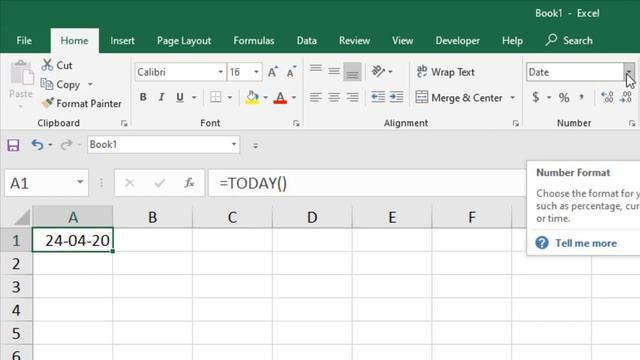Expand font color options arrow
The image size is (640, 360).
[293, 98]
